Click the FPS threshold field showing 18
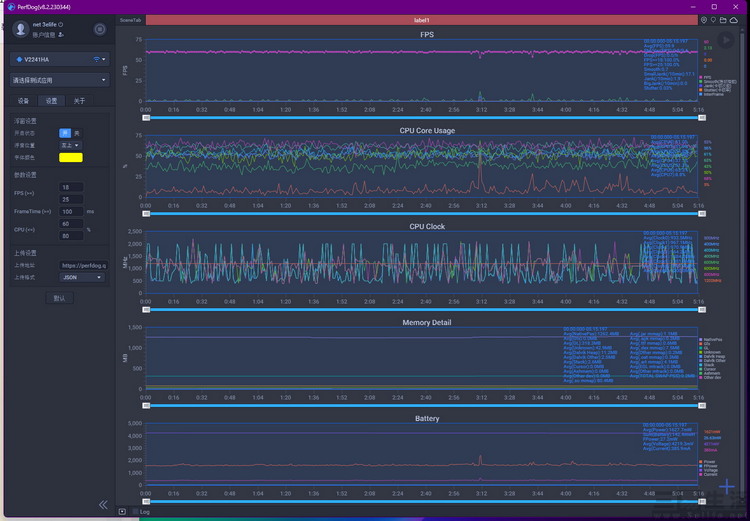This screenshot has width=750, height=521. point(71,187)
